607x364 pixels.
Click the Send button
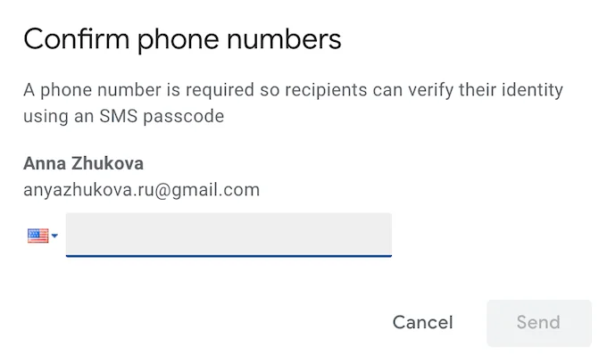pos(538,322)
